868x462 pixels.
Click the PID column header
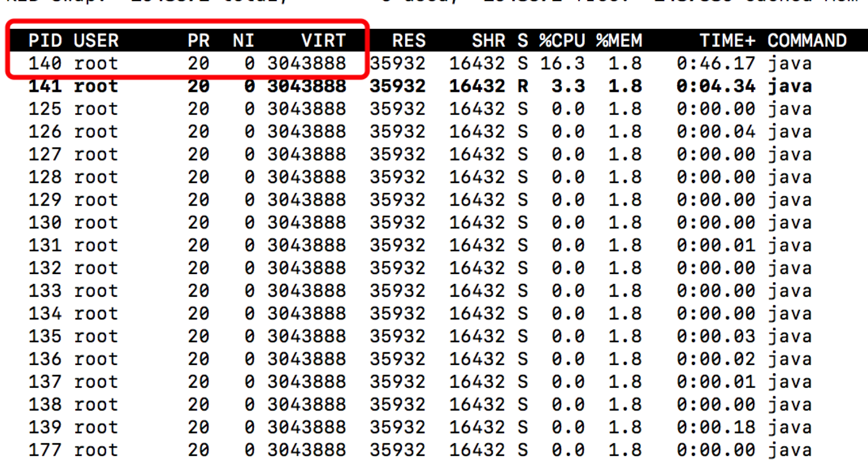tap(45, 41)
